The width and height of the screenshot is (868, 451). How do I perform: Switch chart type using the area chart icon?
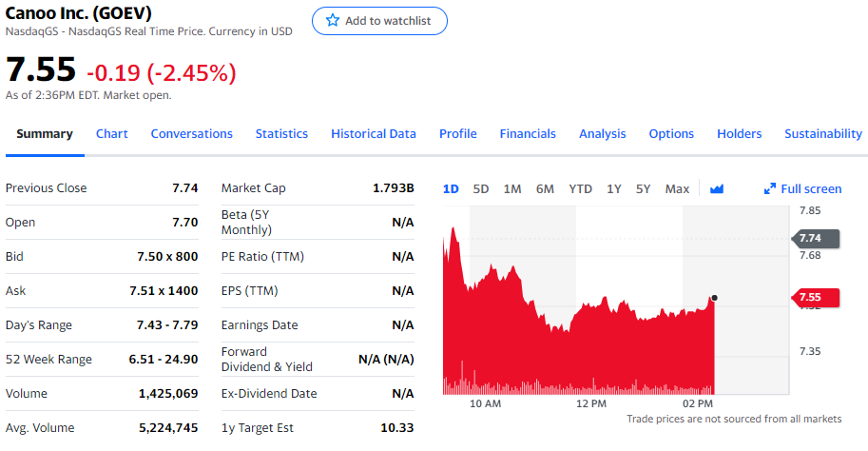(x=716, y=189)
